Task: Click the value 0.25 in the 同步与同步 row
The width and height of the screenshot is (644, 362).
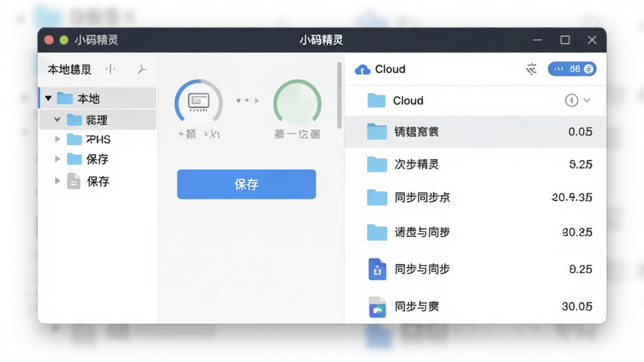Action: [x=580, y=269]
